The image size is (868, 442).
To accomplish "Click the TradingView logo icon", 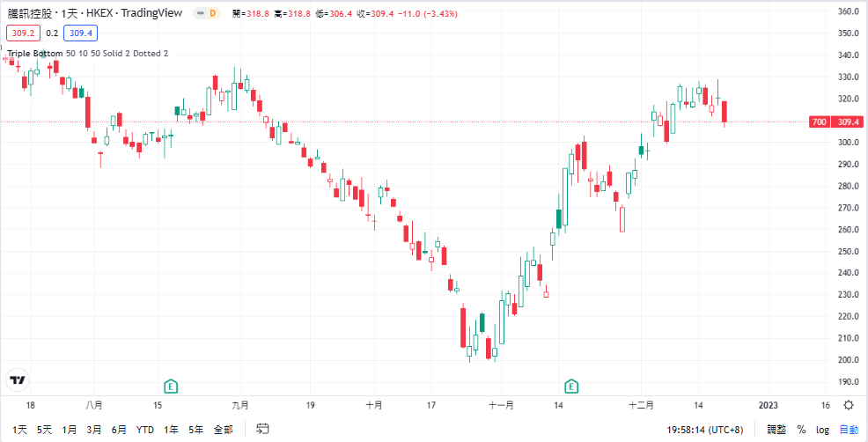I will click(17, 380).
